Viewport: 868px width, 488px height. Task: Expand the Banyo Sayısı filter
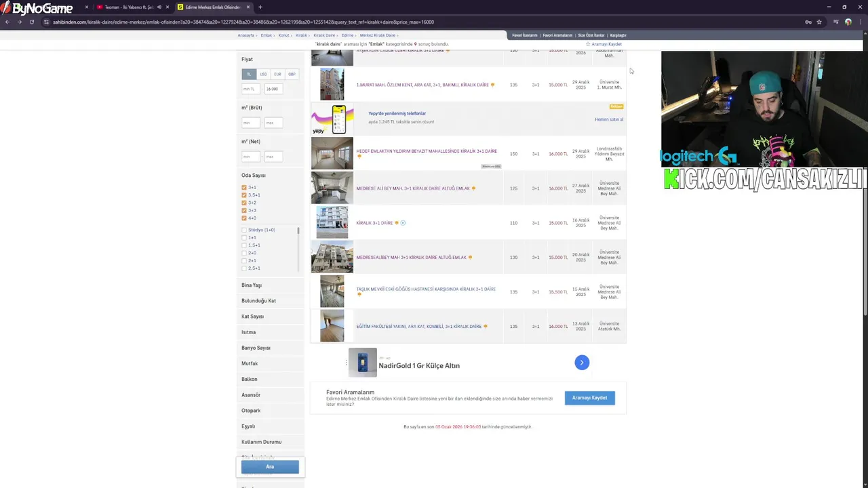(x=270, y=348)
